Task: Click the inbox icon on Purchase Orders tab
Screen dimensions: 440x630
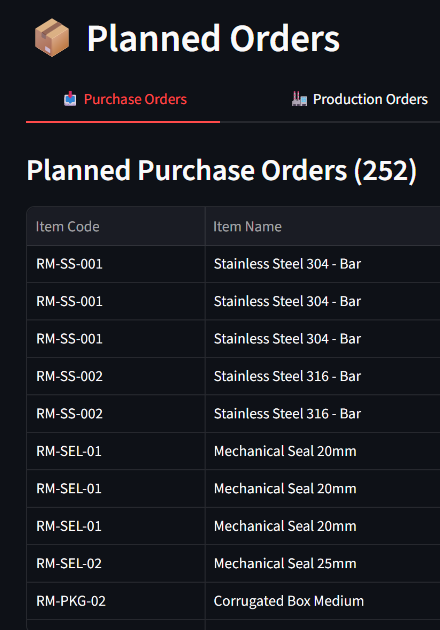Action: pos(70,99)
